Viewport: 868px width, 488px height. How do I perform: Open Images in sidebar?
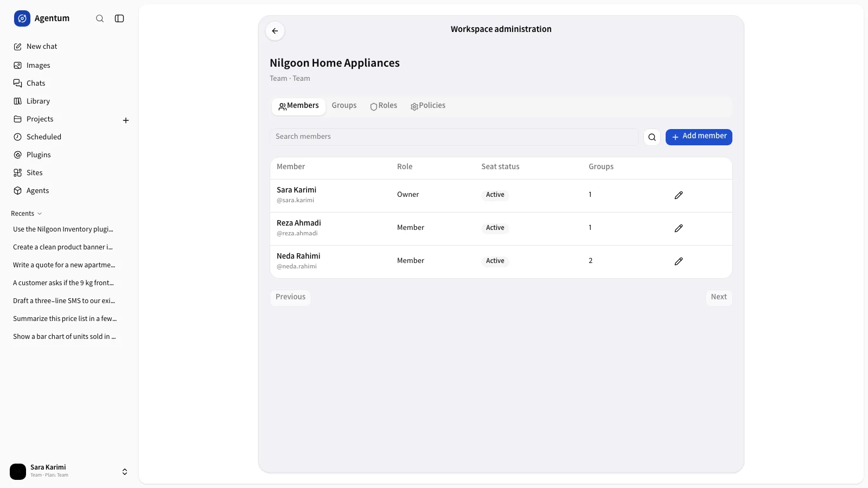point(69,65)
